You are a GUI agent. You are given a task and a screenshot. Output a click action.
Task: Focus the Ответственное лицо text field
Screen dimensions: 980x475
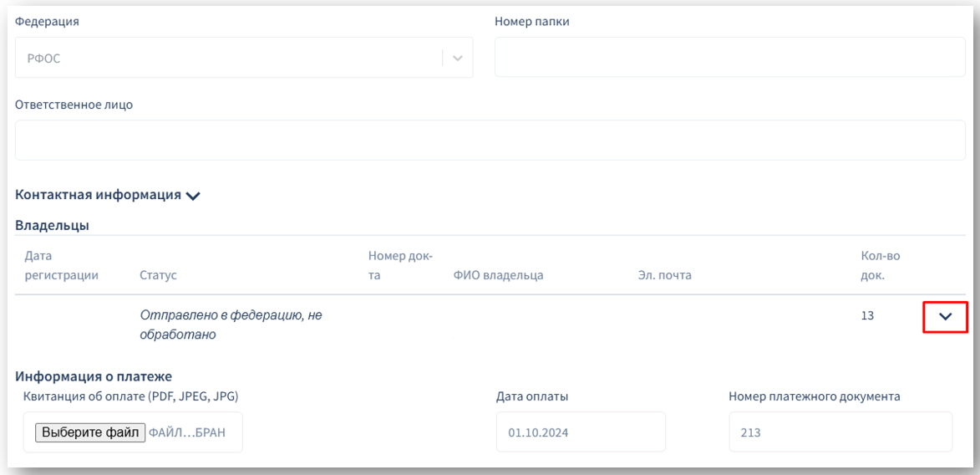[x=490, y=140]
